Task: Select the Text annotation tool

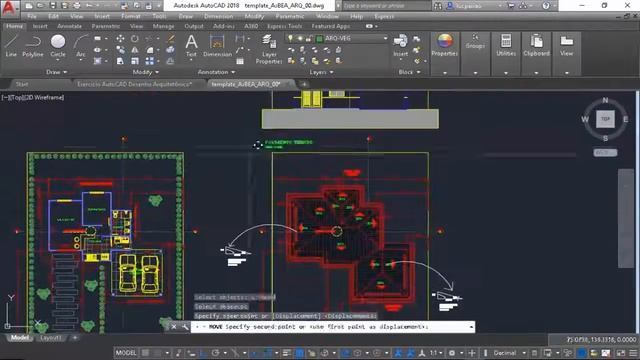Action: coord(191,45)
